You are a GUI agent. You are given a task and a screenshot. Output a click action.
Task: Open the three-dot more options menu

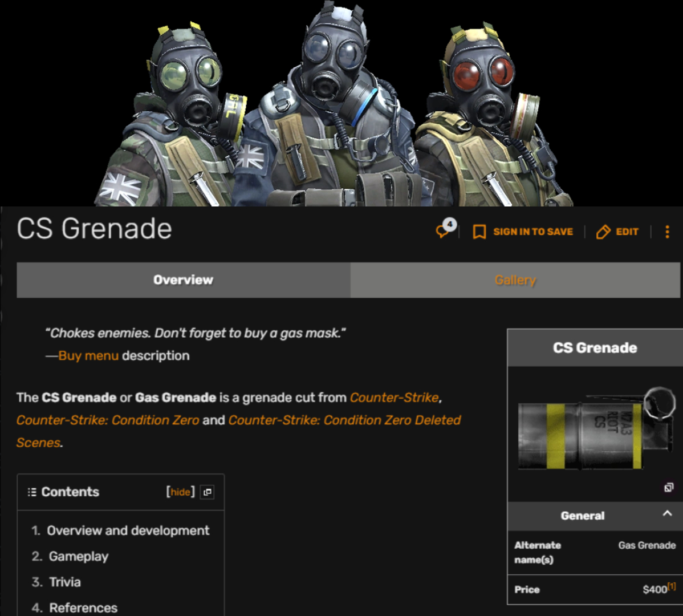(667, 232)
